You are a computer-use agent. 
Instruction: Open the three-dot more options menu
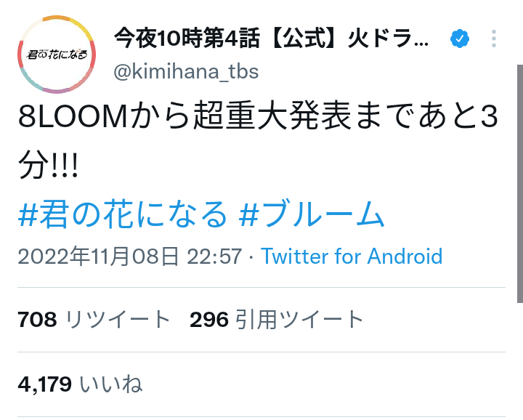494,39
